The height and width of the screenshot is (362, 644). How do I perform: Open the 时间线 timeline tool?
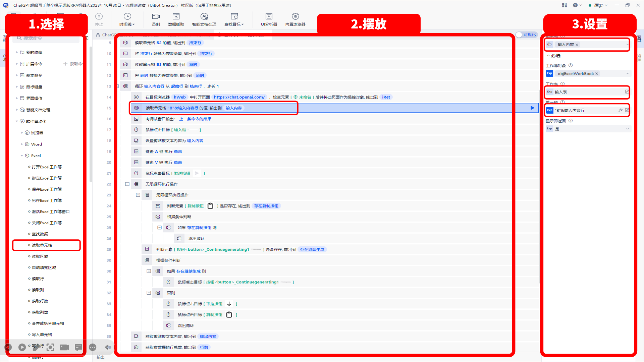(x=127, y=19)
